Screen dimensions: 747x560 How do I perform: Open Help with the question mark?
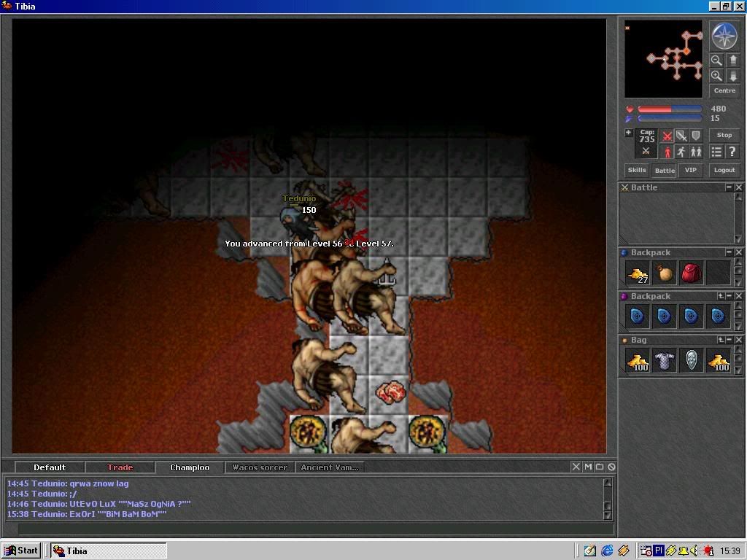click(732, 152)
